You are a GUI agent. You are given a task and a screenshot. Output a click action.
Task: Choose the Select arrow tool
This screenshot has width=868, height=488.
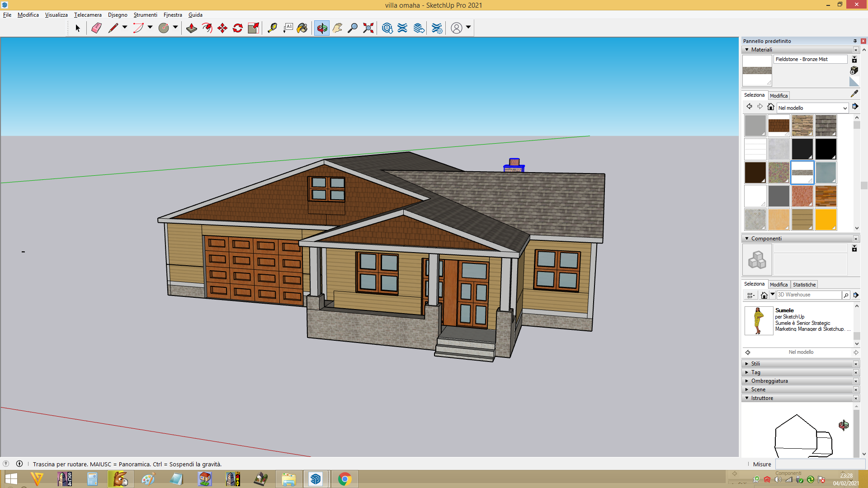[x=77, y=28]
